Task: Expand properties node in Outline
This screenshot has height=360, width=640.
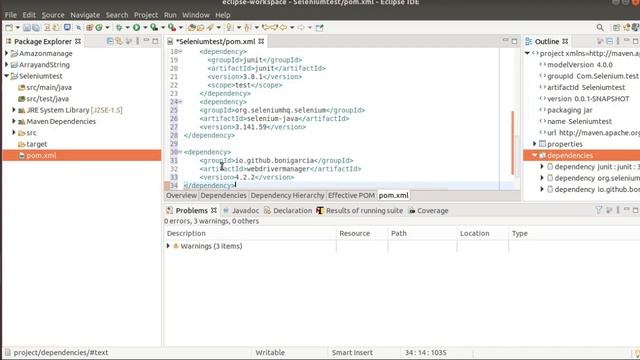Action: [x=535, y=144]
